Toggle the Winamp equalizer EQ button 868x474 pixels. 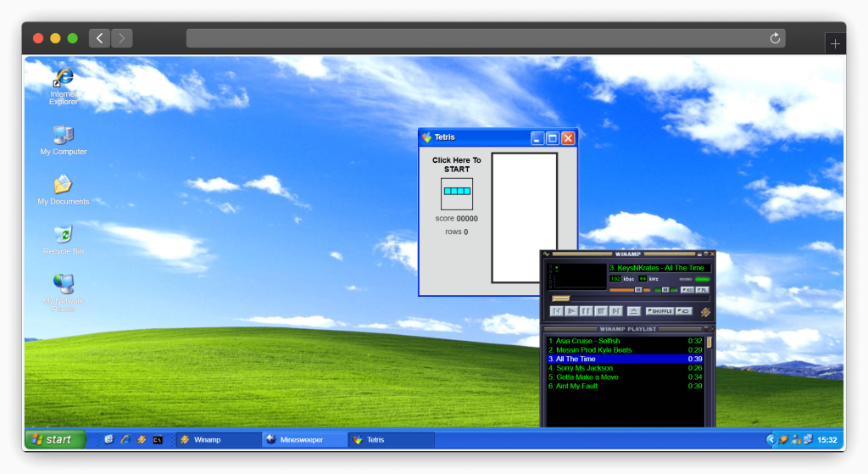coord(687,290)
